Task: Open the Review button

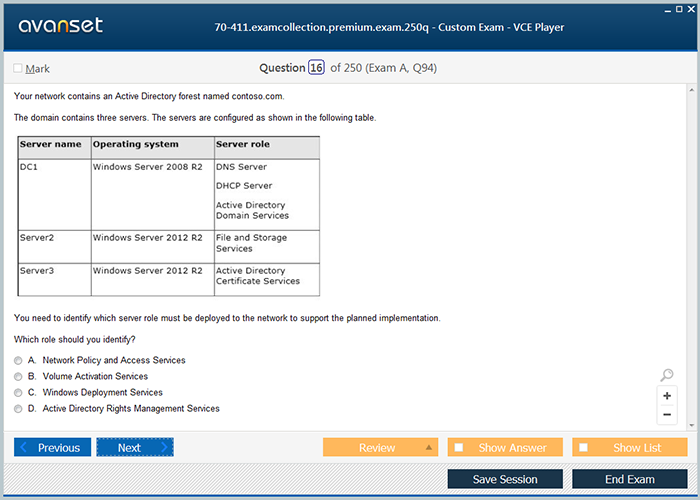Action: click(380, 447)
